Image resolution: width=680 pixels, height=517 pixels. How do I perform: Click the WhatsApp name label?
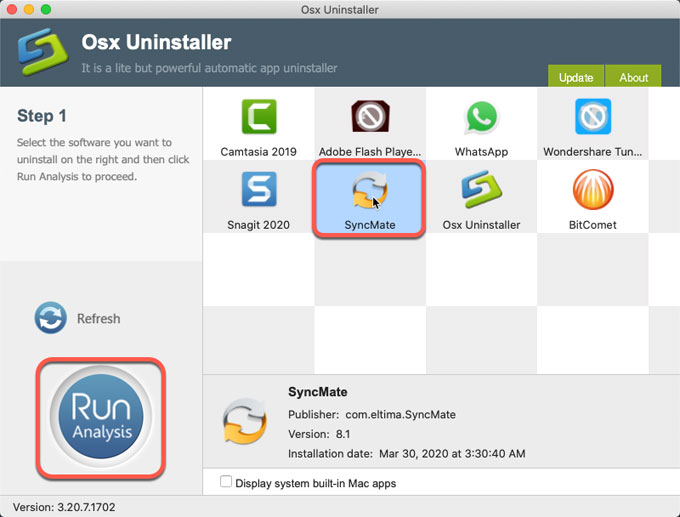pyautogui.click(x=481, y=152)
